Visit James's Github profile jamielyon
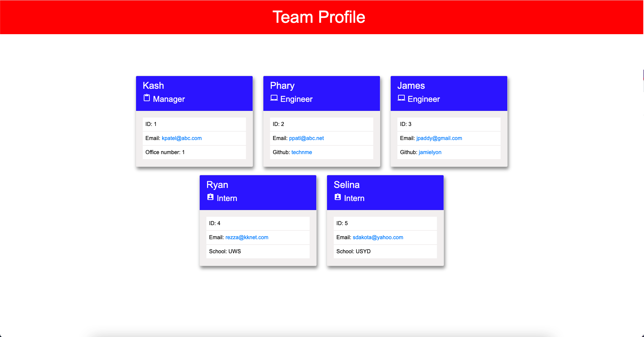Screen dimensions: 644x337 (430, 152)
